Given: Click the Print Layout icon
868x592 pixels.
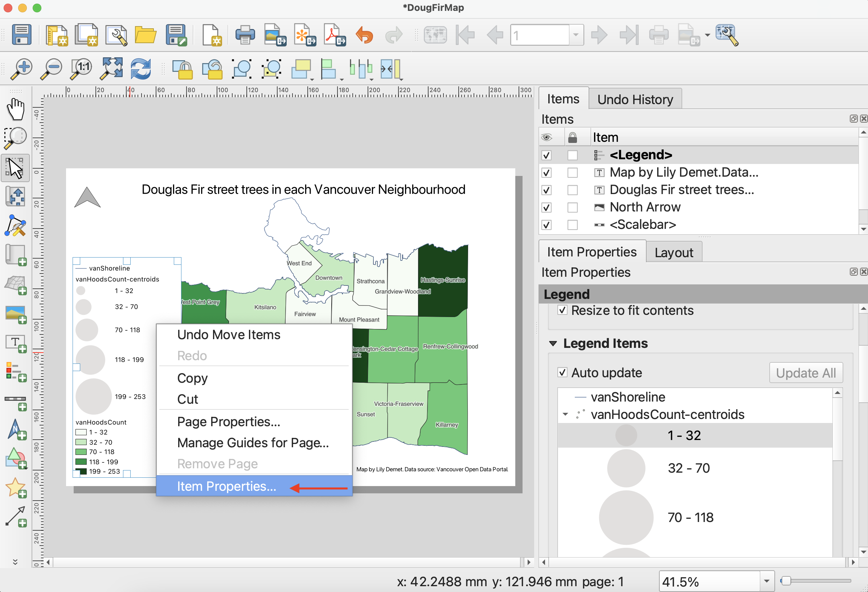Looking at the screenshot, I should click(x=245, y=35).
